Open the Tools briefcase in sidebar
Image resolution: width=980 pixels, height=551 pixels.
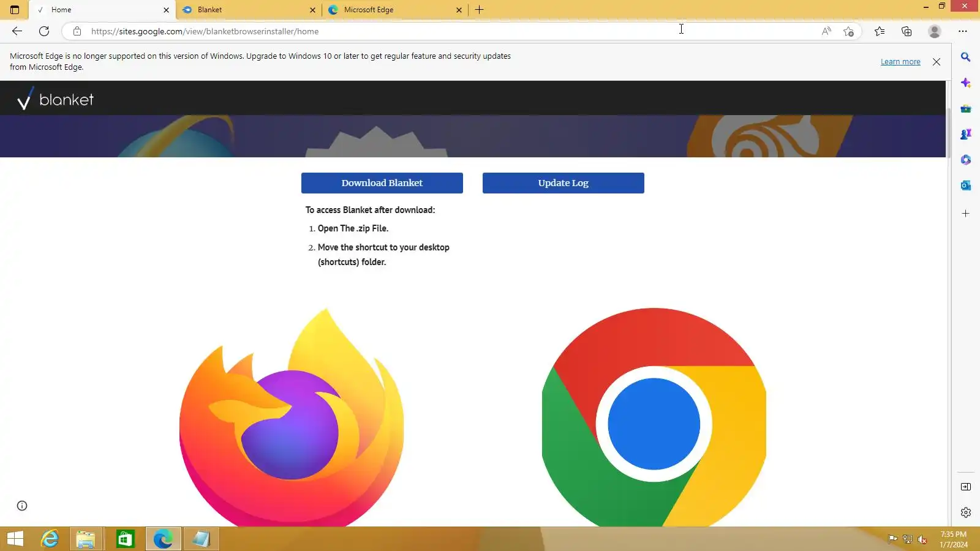pyautogui.click(x=966, y=108)
